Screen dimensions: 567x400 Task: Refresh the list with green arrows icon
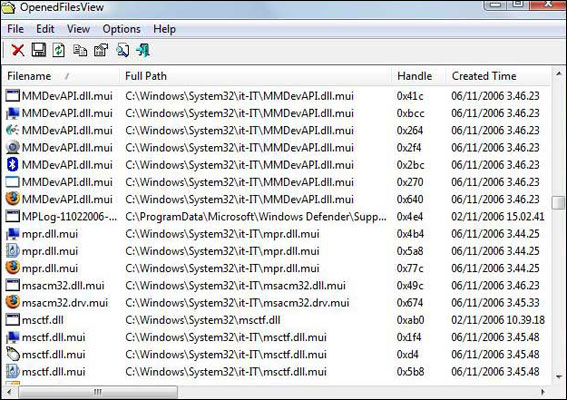(59, 50)
